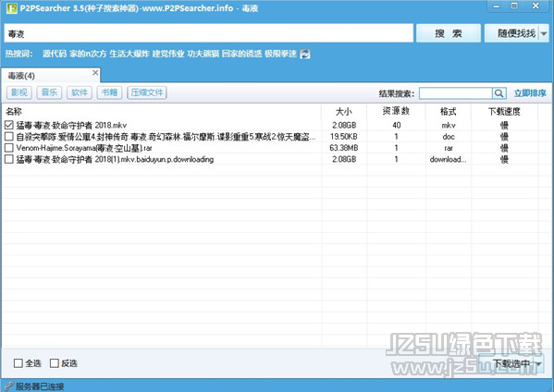Image resolution: width=554 pixels, height=392 pixels.
Task: Click the magnifier icon in result search
Action: pyautogui.click(x=499, y=93)
